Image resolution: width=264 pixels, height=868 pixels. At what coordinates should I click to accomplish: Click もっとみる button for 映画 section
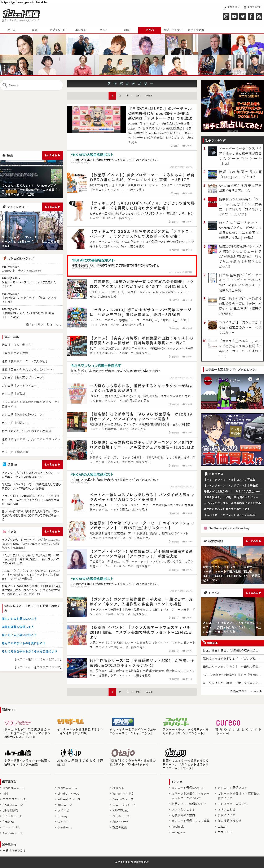tap(52, 155)
